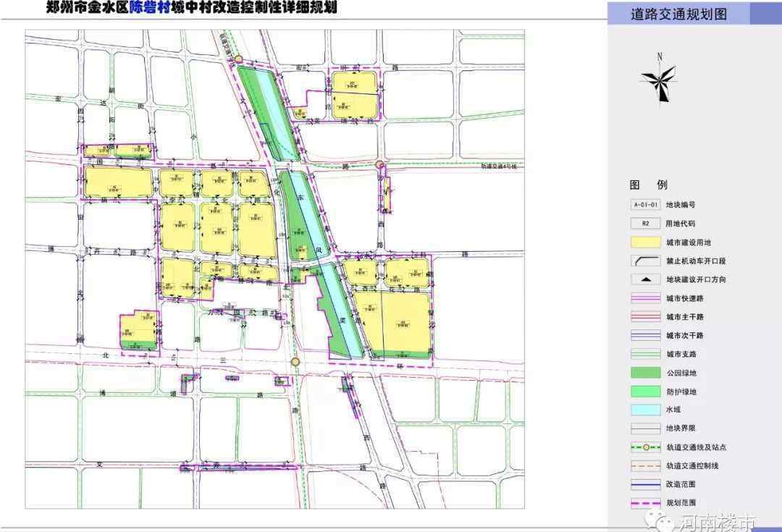
Task: Click the 禁止机动车开口段 legend label
Action: [x=697, y=261]
